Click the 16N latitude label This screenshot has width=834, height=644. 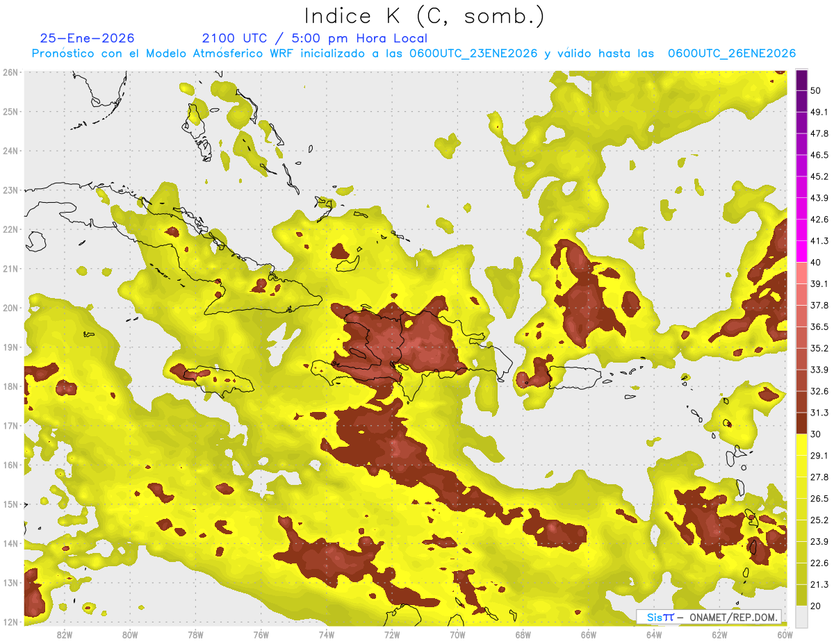pyautogui.click(x=10, y=465)
